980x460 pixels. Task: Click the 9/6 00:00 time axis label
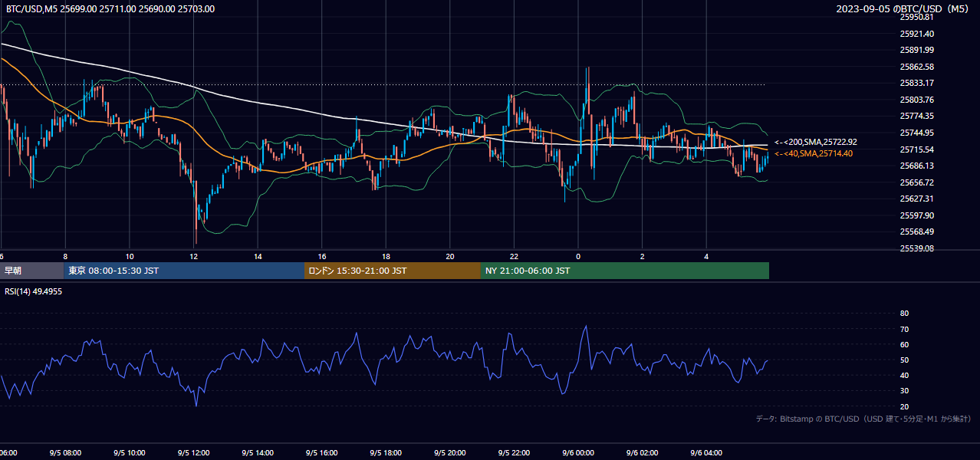578,453
